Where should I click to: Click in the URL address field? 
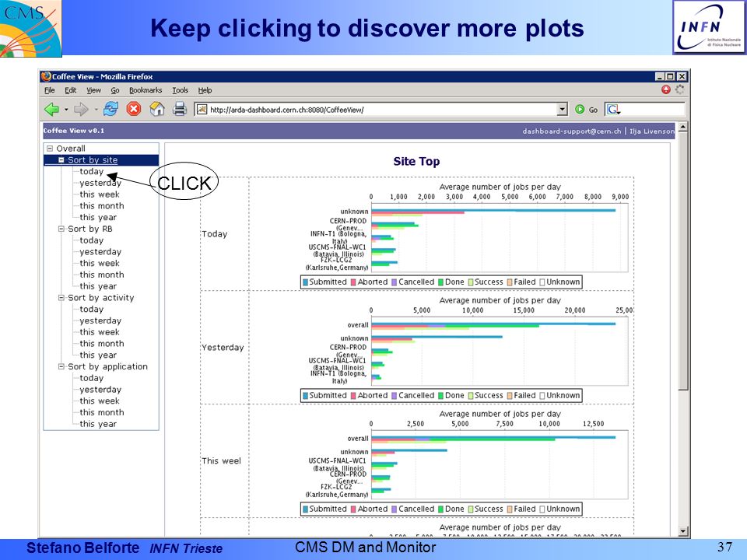(381, 110)
